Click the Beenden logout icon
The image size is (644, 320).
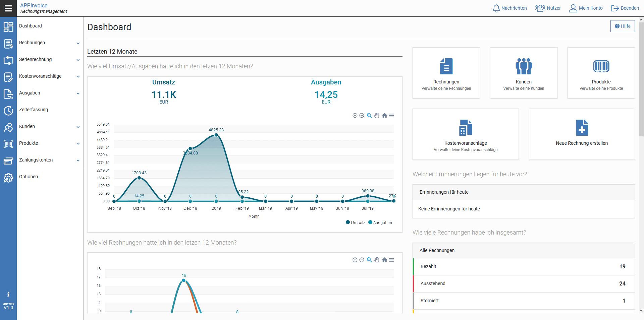tap(615, 8)
